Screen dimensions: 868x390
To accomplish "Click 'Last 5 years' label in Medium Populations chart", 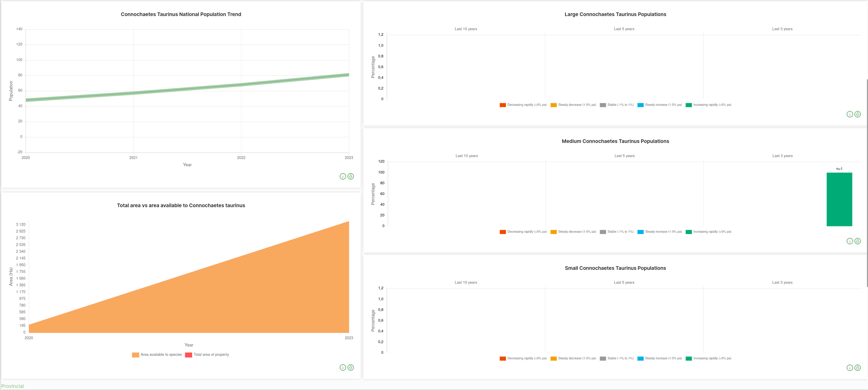I will coord(624,156).
